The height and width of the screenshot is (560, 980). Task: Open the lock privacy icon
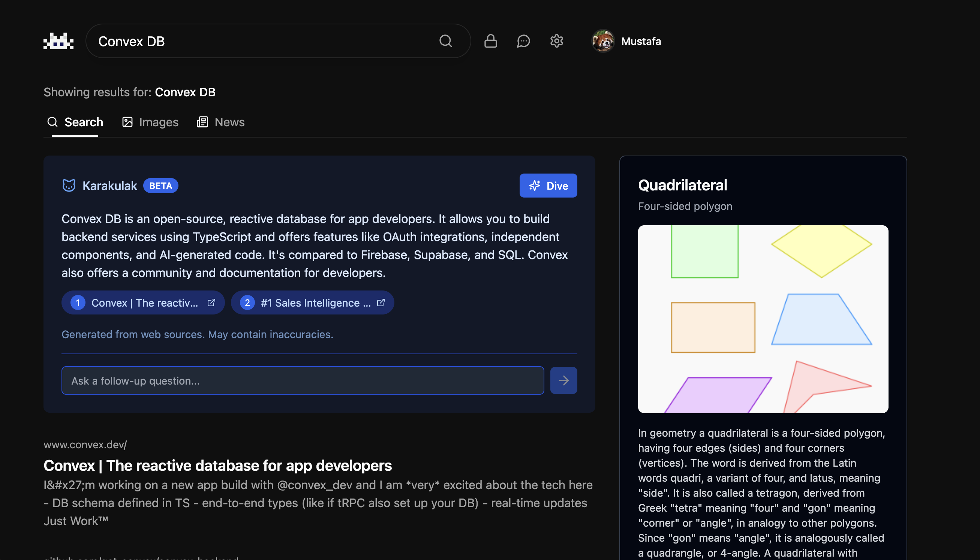[x=490, y=41]
